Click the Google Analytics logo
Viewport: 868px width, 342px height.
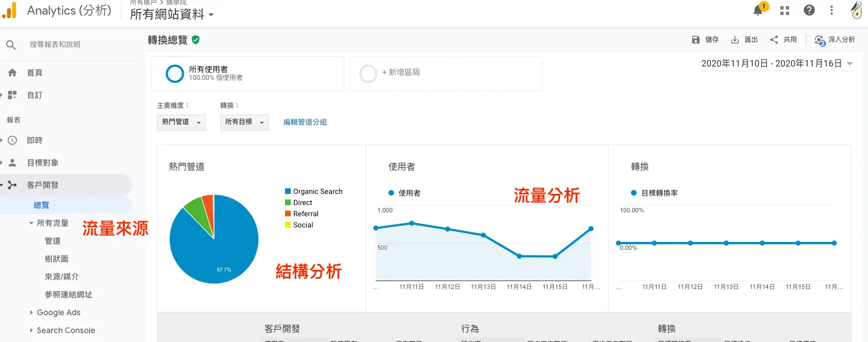tap(9, 10)
